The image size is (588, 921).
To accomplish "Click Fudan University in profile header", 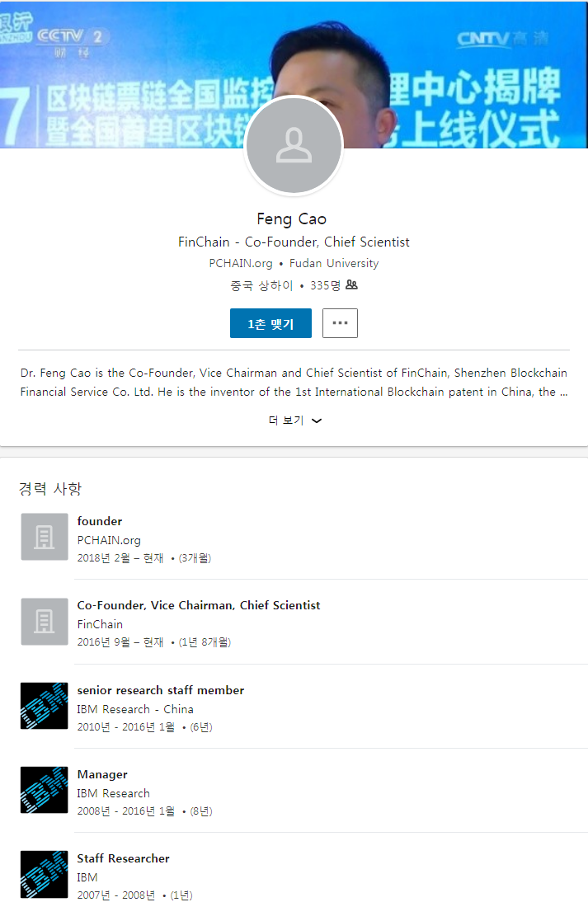I will click(334, 264).
